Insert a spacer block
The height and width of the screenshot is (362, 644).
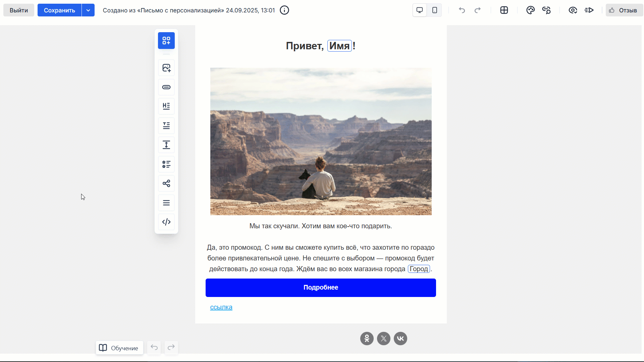click(166, 145)
